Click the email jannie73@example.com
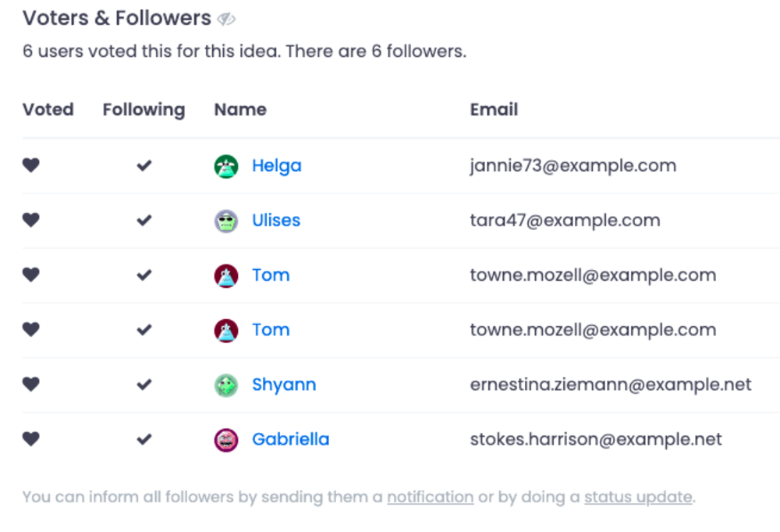 click(573, 165)
